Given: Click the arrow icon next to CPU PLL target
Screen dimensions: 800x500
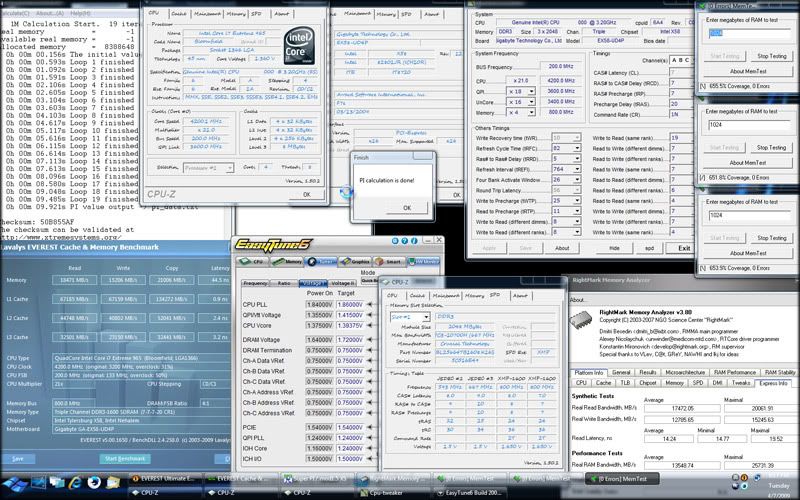Looking at the screenshot, I should click(369, 305).
